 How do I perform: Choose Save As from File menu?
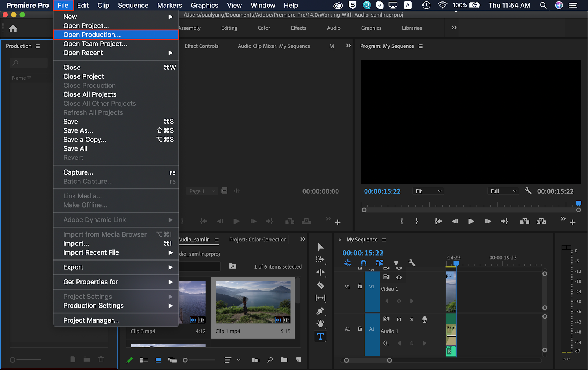coord(116,130)
